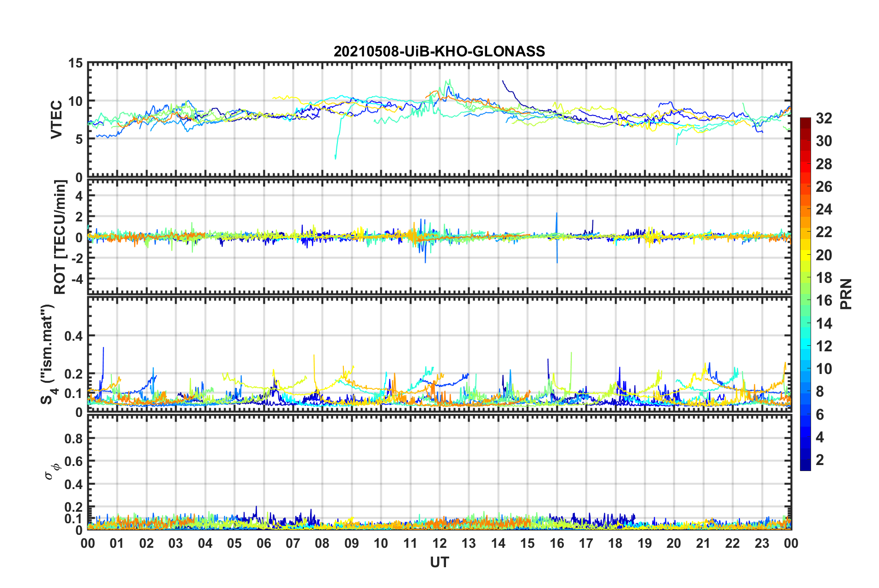Click the ROT [TECU/min] y-axis label
Screen dimensions: 879x588
point(60,237)
